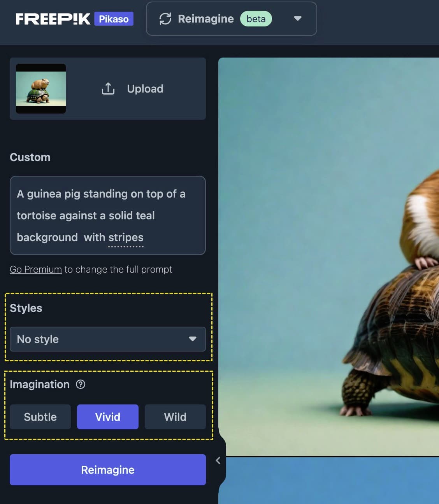Select the Vivid imagination level
The width and height of the screenshot is (439, 504).
[x=108, y=417]
